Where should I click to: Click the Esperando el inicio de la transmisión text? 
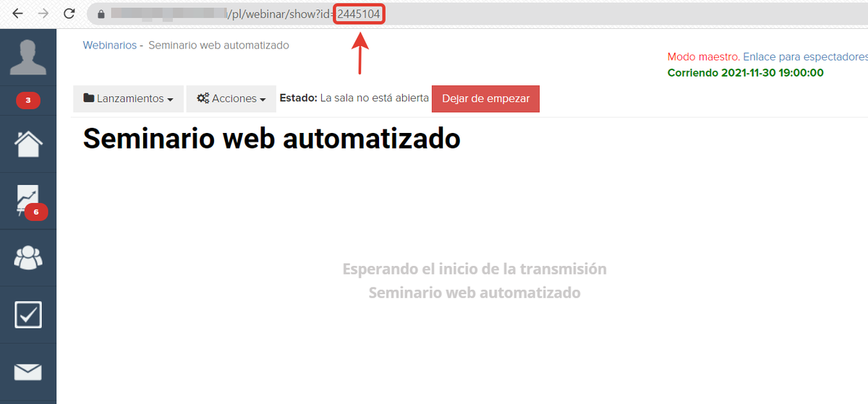click(475, 269)
